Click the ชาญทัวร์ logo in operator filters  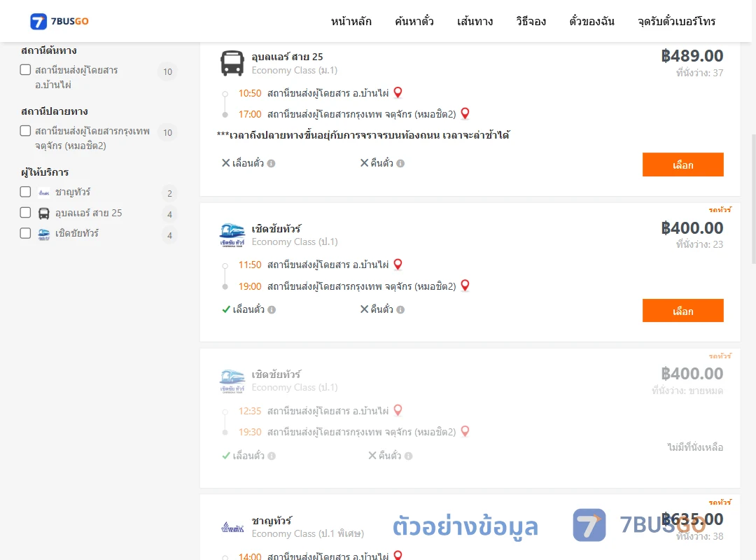click(x=44, y=192)
